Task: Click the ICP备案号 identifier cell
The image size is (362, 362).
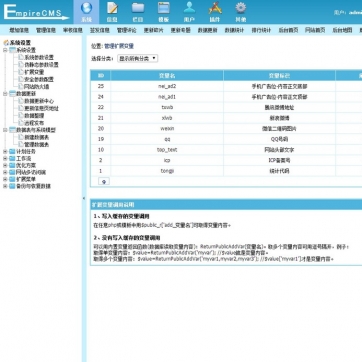Action: [279, 160]
